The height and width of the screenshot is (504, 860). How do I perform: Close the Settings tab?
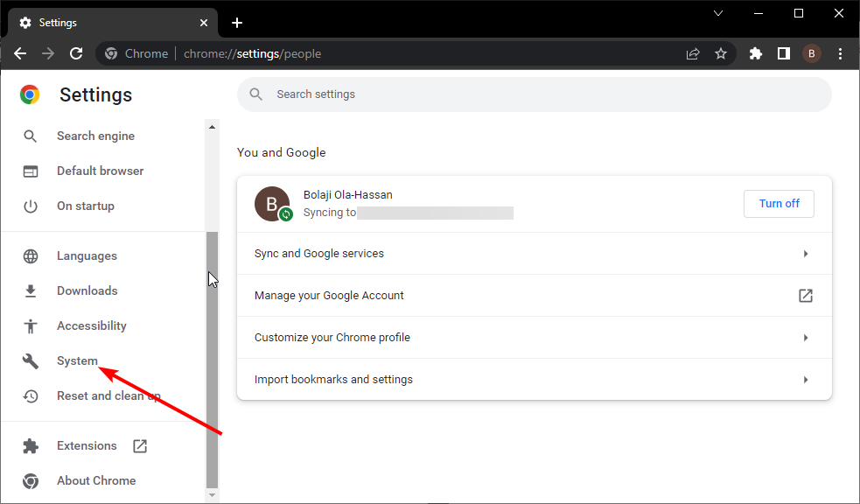coord(204,23)
